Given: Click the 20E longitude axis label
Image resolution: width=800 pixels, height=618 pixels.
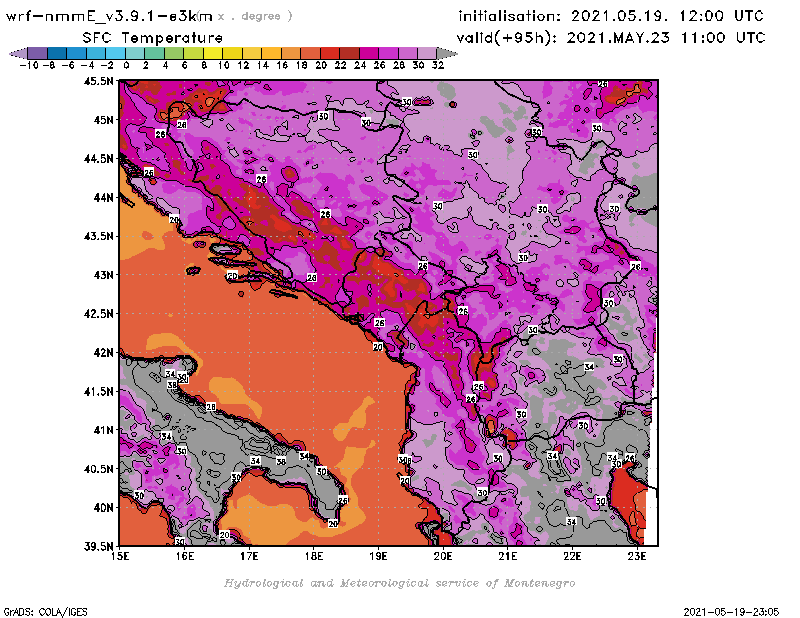Looking at the screenshot, I should coord(443,556).
